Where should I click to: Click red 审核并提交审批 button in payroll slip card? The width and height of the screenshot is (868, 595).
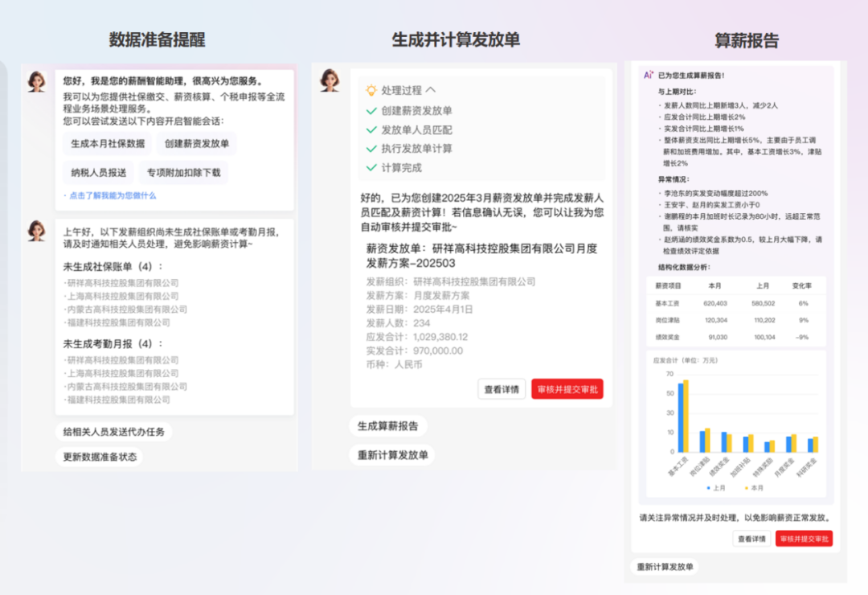[567, 389]
